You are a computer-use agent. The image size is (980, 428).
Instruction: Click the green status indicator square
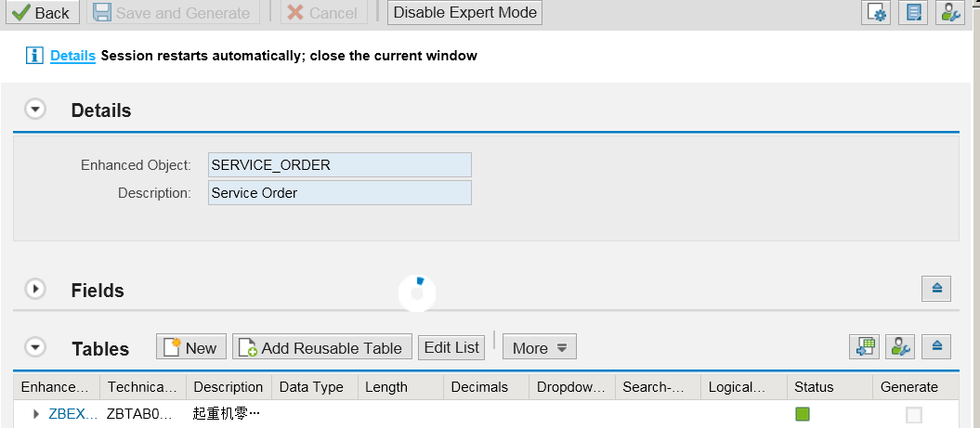[x=803, y=414]
